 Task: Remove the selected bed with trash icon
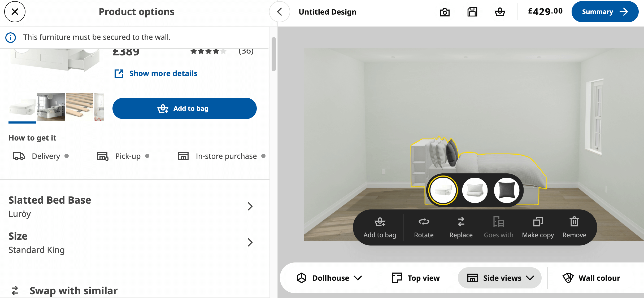574,227
